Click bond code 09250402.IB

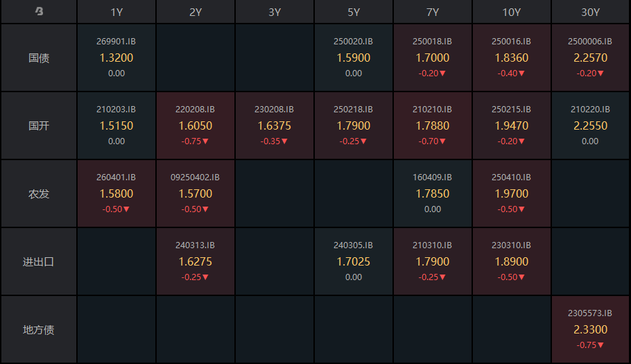pyautogui.click(x=196, y=177)
